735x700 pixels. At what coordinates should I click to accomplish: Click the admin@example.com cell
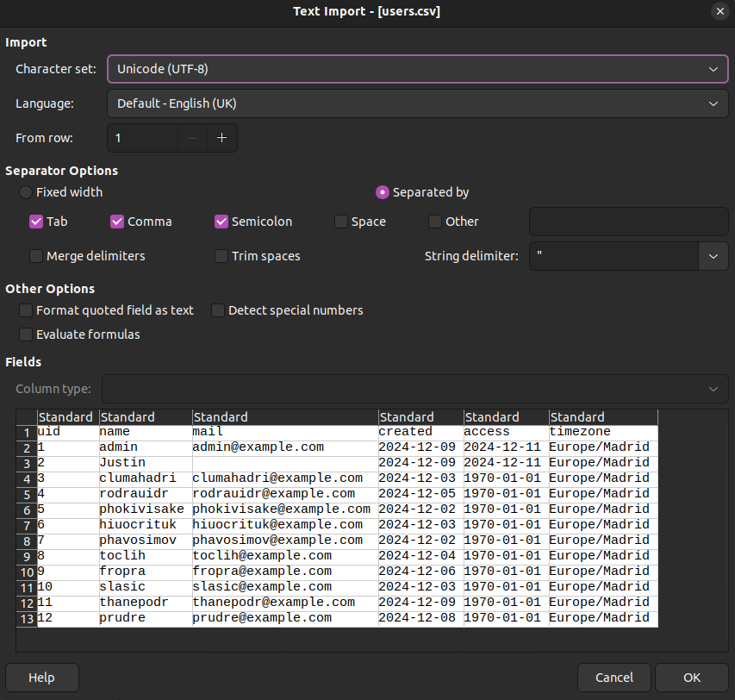pyautogui.click(x=285, y=447)
